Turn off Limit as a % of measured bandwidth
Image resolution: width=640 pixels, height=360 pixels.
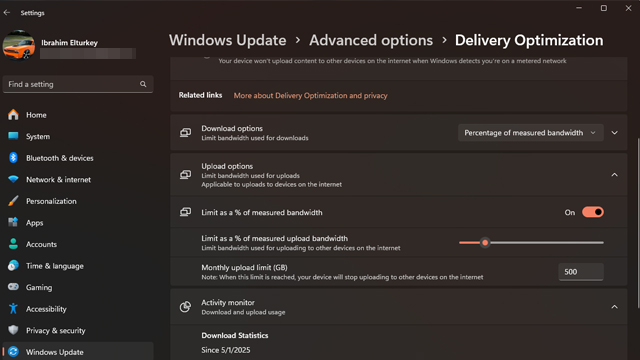click(593, 212)
